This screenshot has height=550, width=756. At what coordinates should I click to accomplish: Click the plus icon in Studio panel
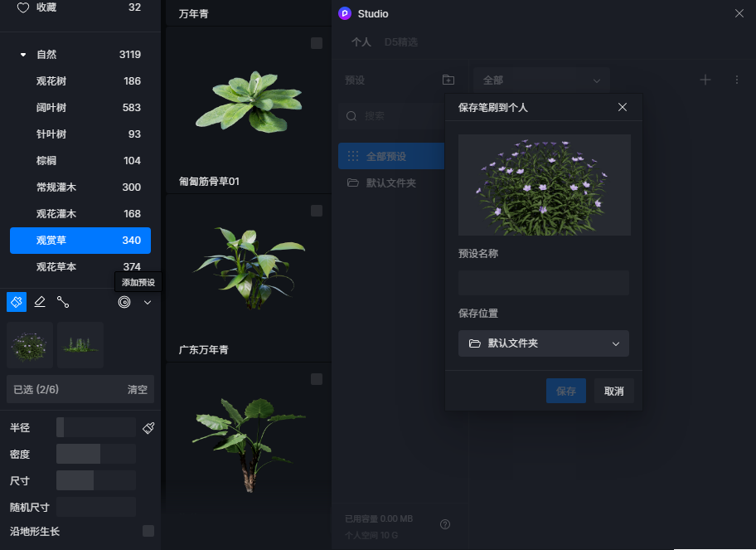705,80
